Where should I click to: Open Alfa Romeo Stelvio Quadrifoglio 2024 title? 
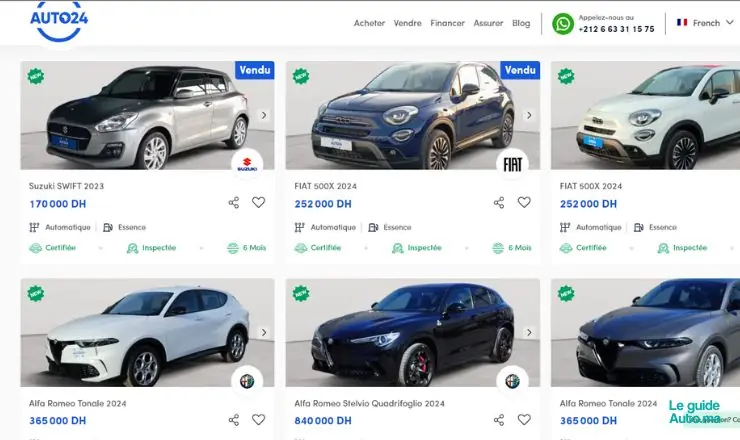click(x=369, y=403)
